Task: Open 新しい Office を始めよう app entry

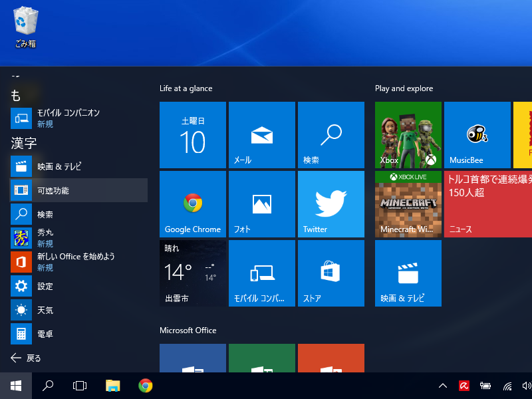Action: click(78, 262)
